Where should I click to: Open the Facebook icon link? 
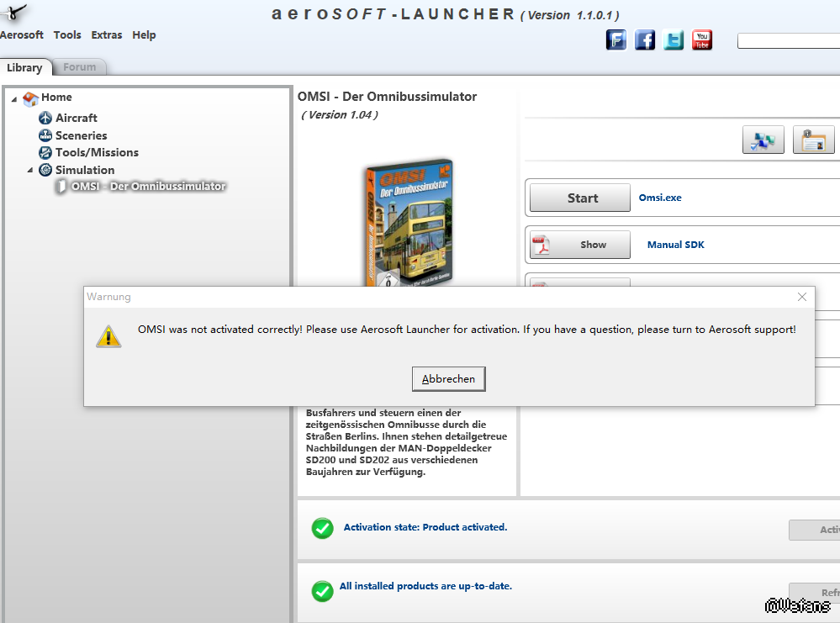(645, 40)
